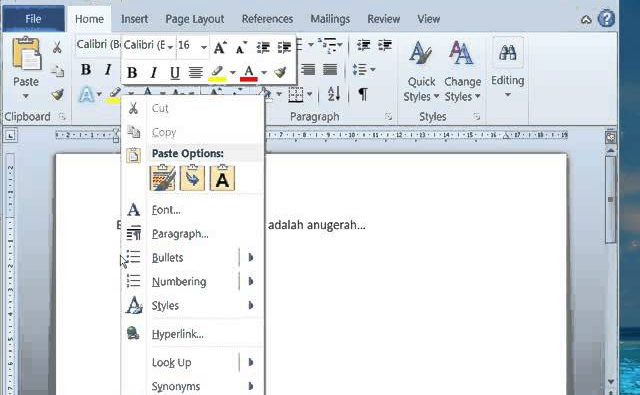Open the Paste button dropdown arrow
The height and width of the screenshot is (395, 640).
click(x=26, y=96)
